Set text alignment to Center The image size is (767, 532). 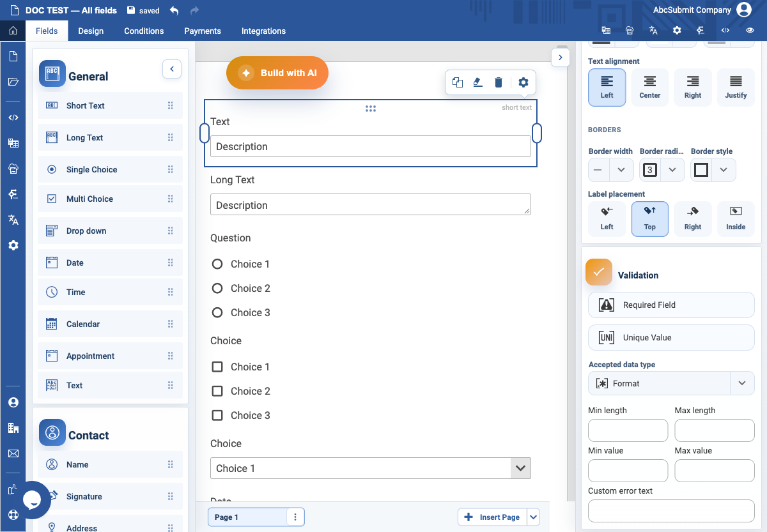coord(650,87)
